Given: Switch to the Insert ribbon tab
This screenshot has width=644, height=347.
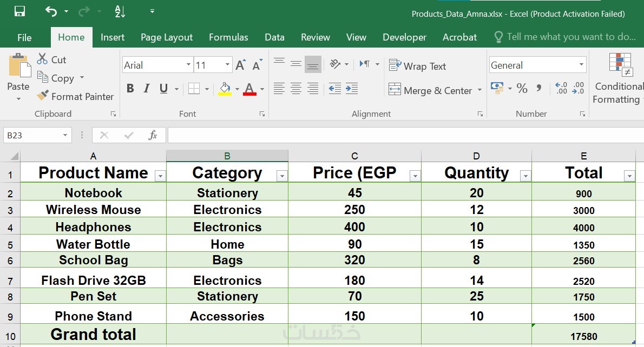Looking at the screenshot, I should [113, 37].
